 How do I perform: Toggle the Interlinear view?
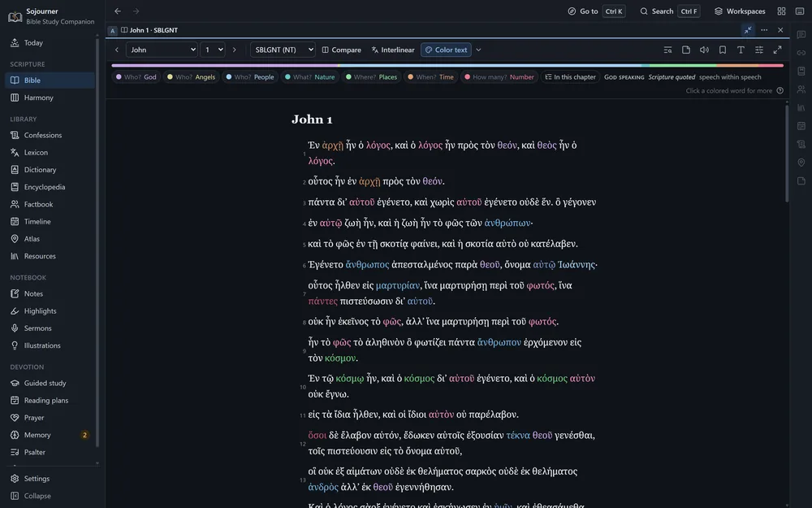click(393, 50)
